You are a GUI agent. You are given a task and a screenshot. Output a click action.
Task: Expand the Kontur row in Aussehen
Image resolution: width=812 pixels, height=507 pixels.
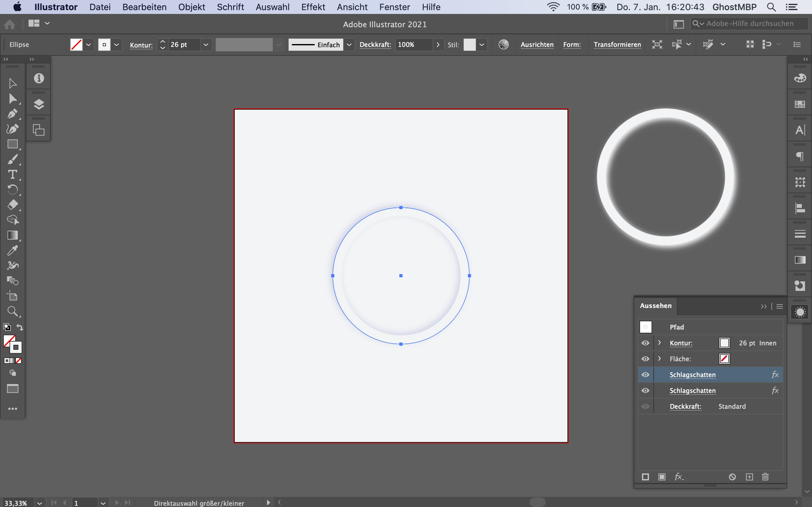tap(659, 343)
